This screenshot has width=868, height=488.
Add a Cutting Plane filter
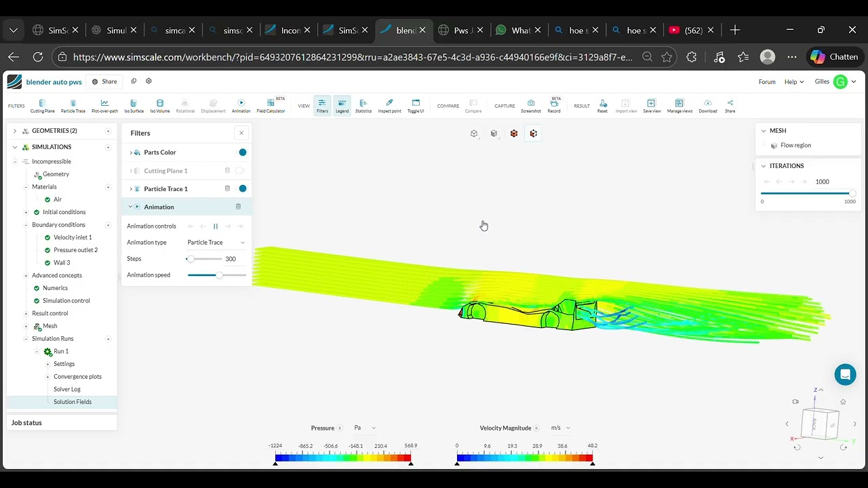[42, 106]
